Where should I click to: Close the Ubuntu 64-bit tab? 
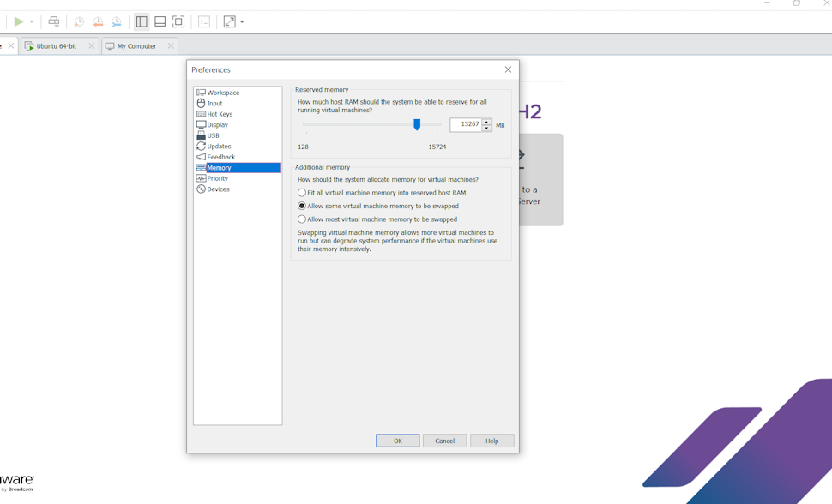point(91,45)
